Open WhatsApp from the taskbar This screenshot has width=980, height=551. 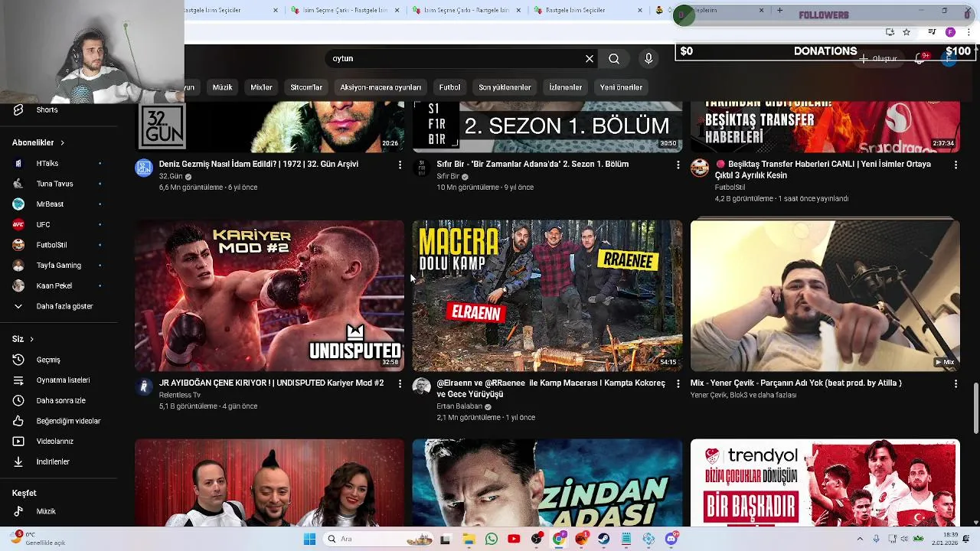pos(492,540)
